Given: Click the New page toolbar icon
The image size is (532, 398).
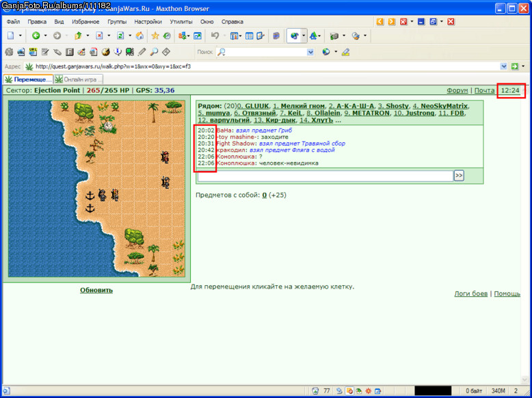Looking at the screenshot, I should (11, 36).
